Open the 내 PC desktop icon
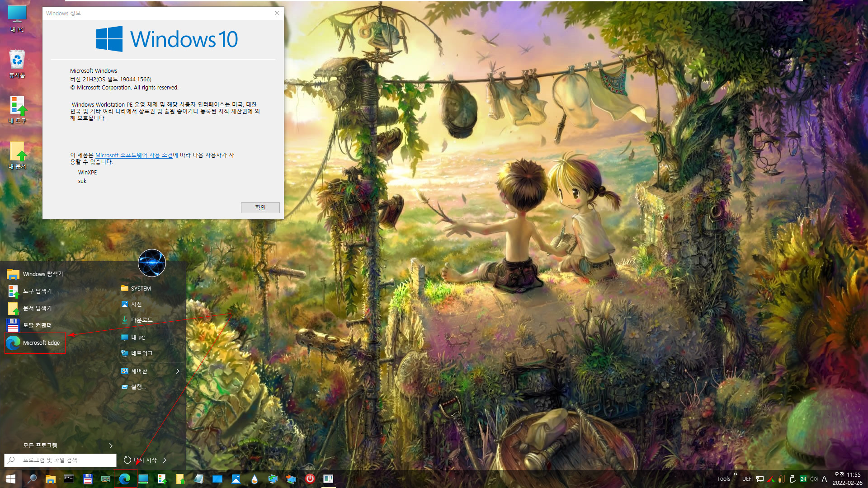This screenshot has width=868, height=488. pyautogui.click(x=17, y=19)
